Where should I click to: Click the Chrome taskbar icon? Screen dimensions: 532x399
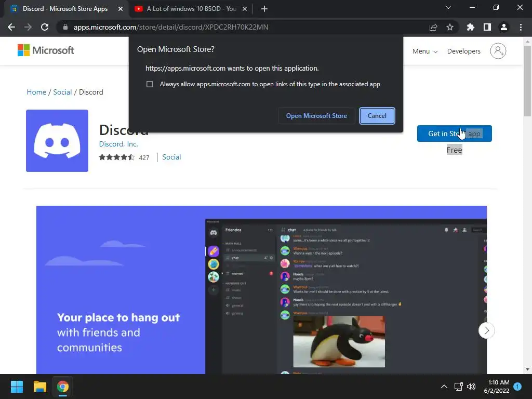63,387
